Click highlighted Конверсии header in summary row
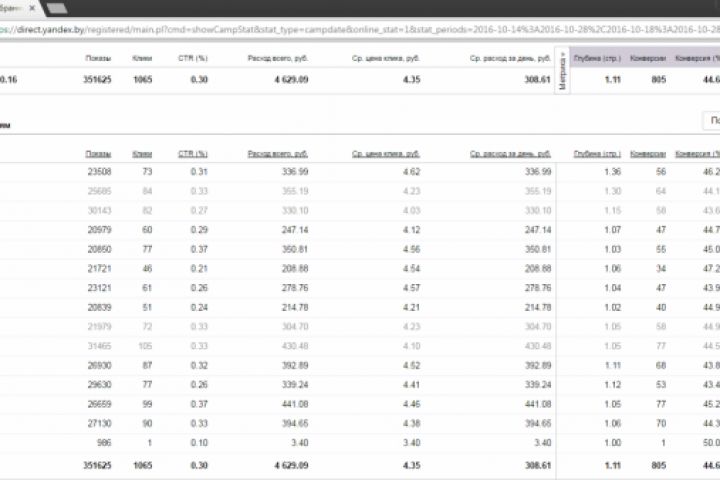 [648, 58]
